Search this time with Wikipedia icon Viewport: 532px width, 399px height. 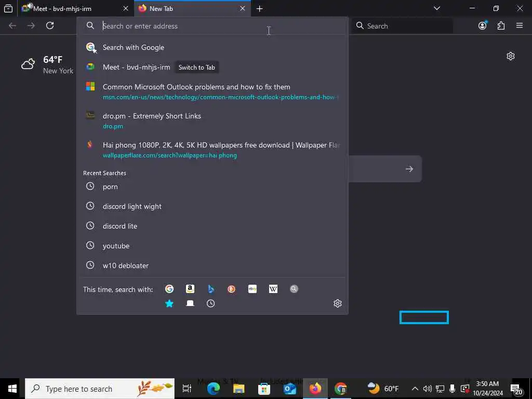pos(273,289)
